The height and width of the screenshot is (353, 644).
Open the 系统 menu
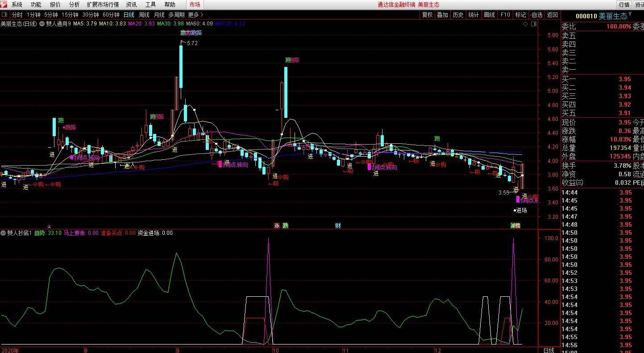[x=17, y=4]
